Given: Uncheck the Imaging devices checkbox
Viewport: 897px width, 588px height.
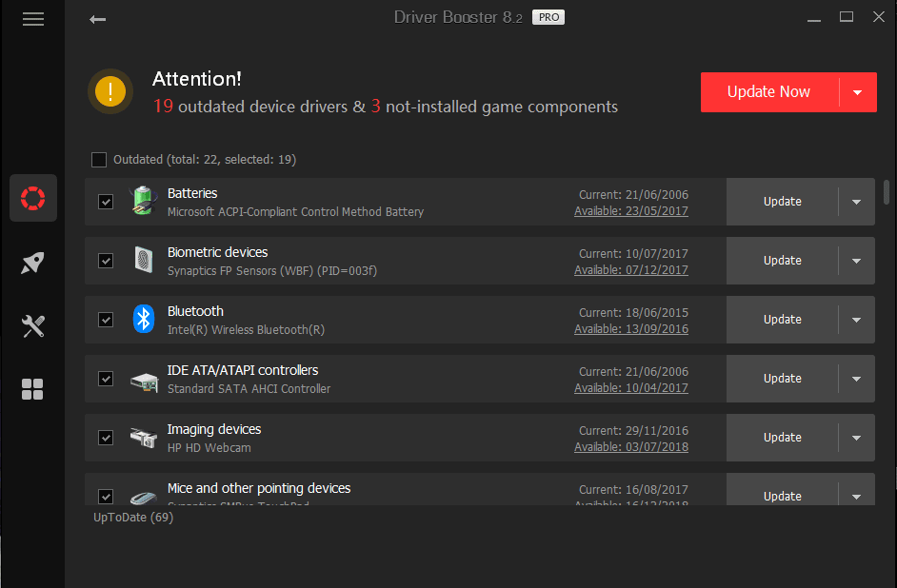Looking at the screenshot, I should (x=106, y=438).
